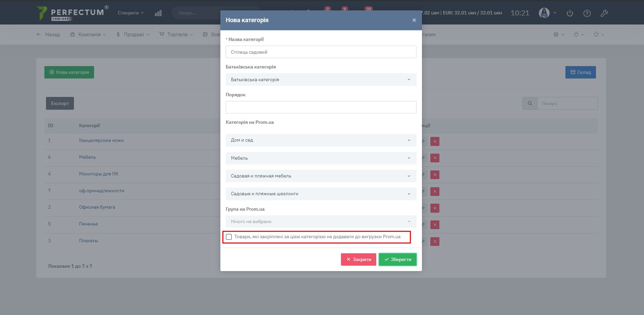
Task: Close the Нова категорія dialog with X
Action: [414, 20]
